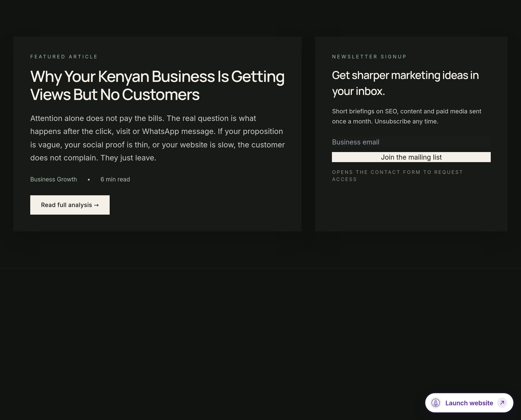Focus the Business email input field
The height and width of the screenshot is (420, 521).
click(411, 142)
